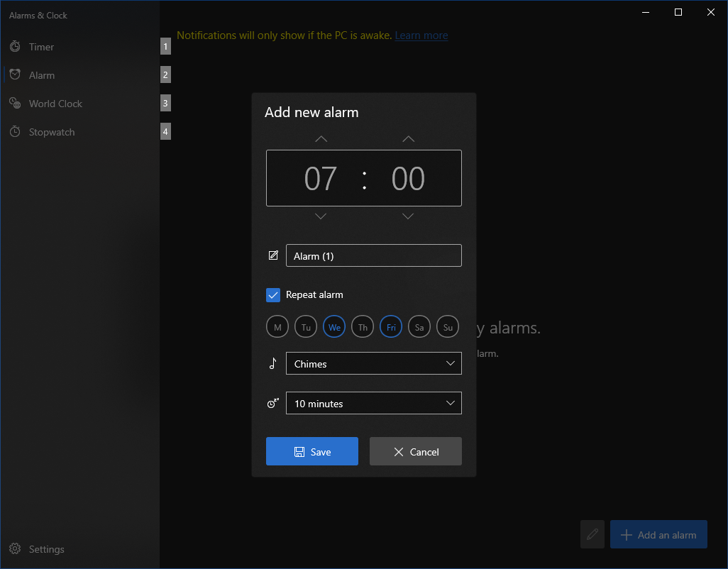Click the rename pencil icon beside alarm name

(273, 255)
